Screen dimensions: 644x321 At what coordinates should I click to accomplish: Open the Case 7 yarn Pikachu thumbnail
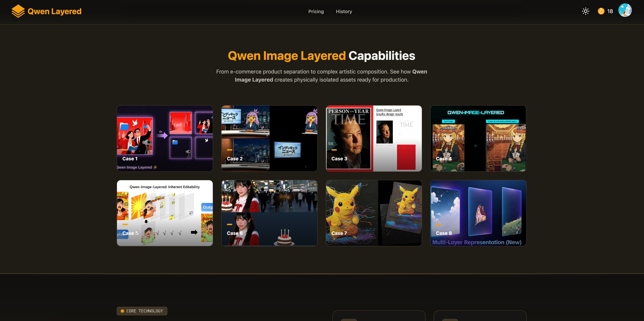(x=374, y=213)
